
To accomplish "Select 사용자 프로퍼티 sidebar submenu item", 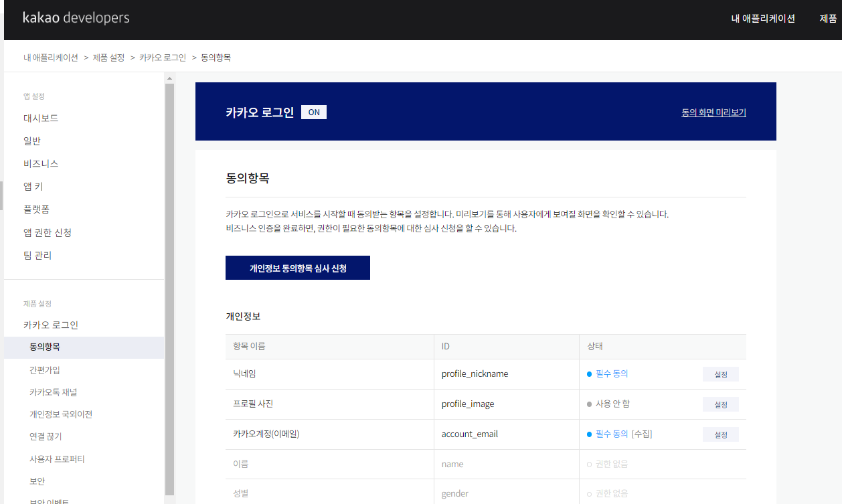I will pos(57,459).
